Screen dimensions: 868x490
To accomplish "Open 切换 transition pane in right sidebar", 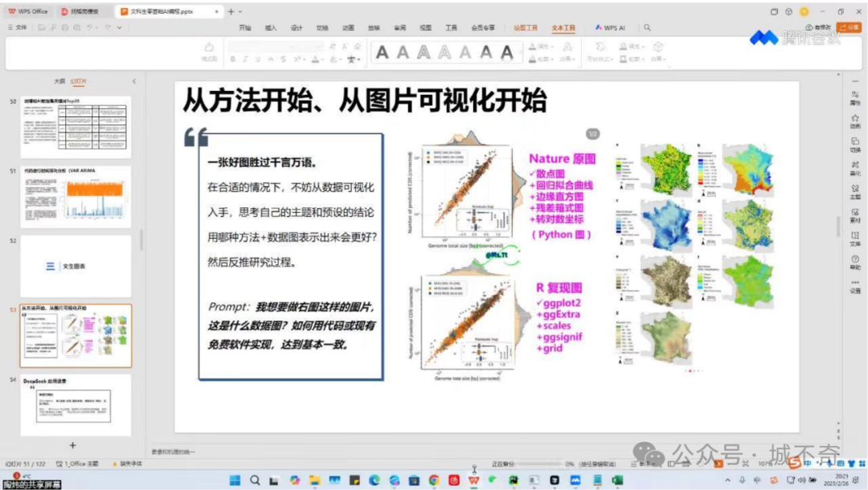I will [855, 145].
